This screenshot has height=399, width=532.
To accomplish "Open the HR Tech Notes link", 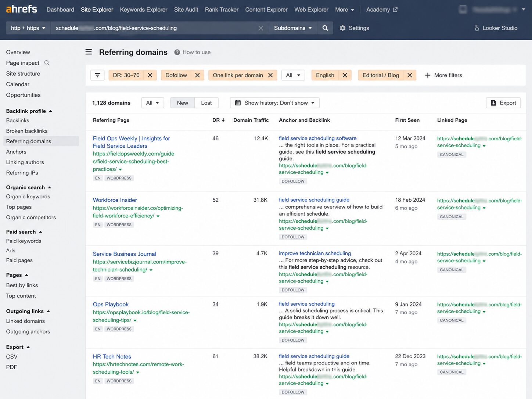I will point(112,356).
